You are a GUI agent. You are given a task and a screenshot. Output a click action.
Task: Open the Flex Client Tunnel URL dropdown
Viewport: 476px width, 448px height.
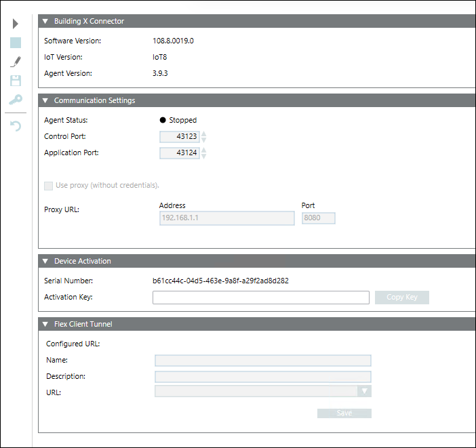[x=365, y=391]
